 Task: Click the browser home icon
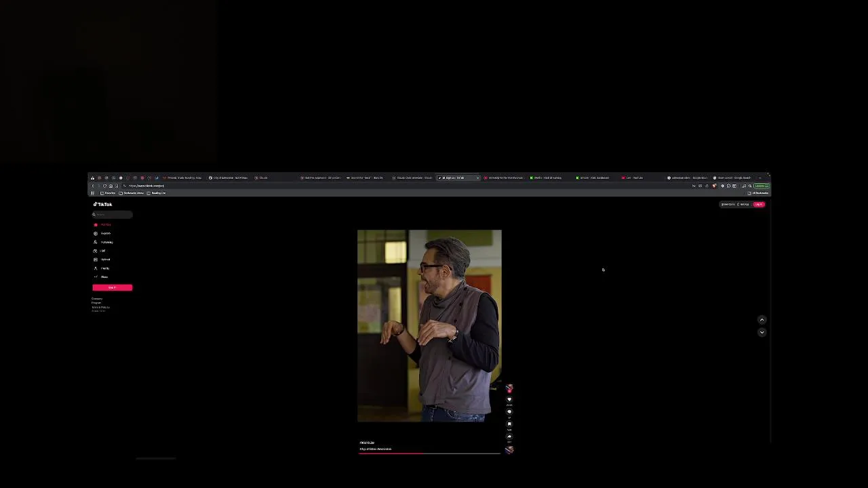[111, 186]
